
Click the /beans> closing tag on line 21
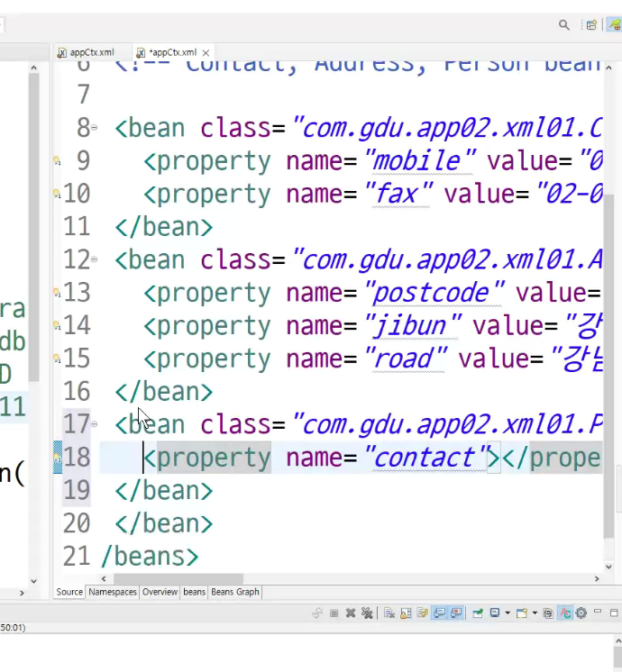(x=150, y=557)
